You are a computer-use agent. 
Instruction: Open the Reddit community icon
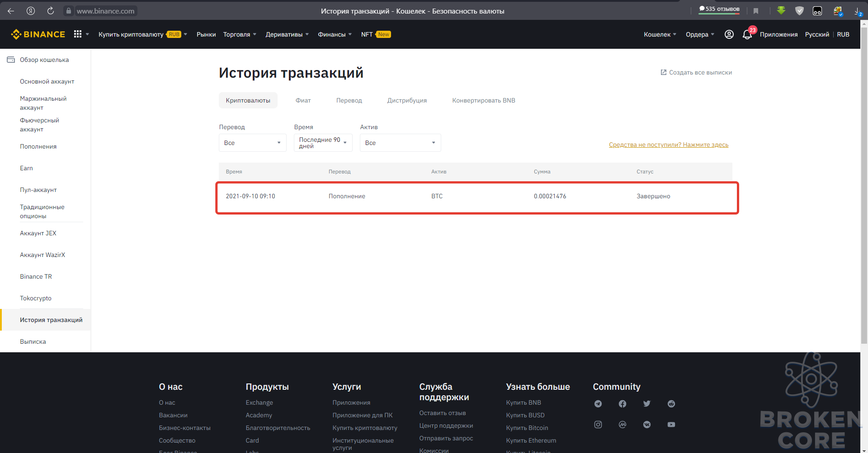(x=671, y=404)
